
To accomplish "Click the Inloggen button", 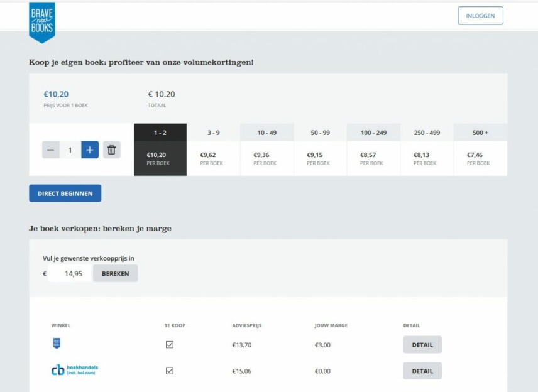I will (x=480, y=16).
